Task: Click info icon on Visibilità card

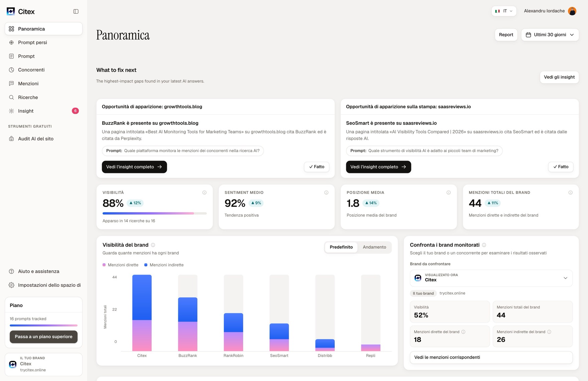Action: click(x=204, y=193)
